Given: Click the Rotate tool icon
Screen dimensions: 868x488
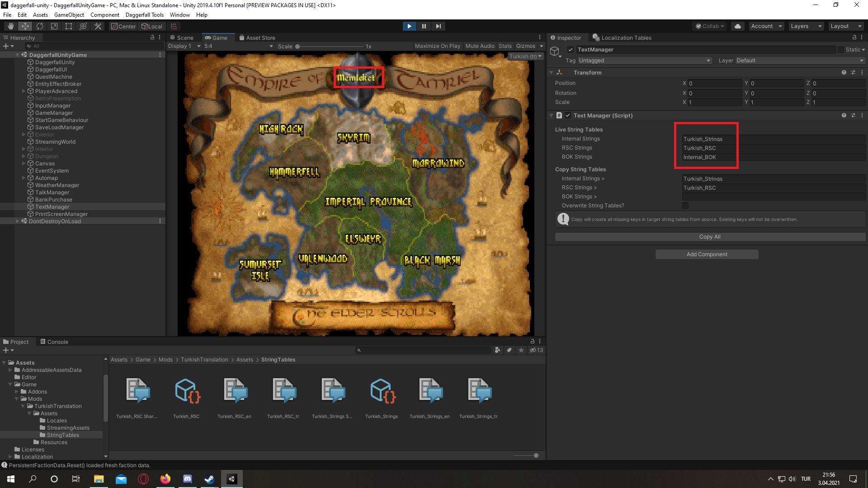Looking at the screenshot, I should tap(39, 26).
